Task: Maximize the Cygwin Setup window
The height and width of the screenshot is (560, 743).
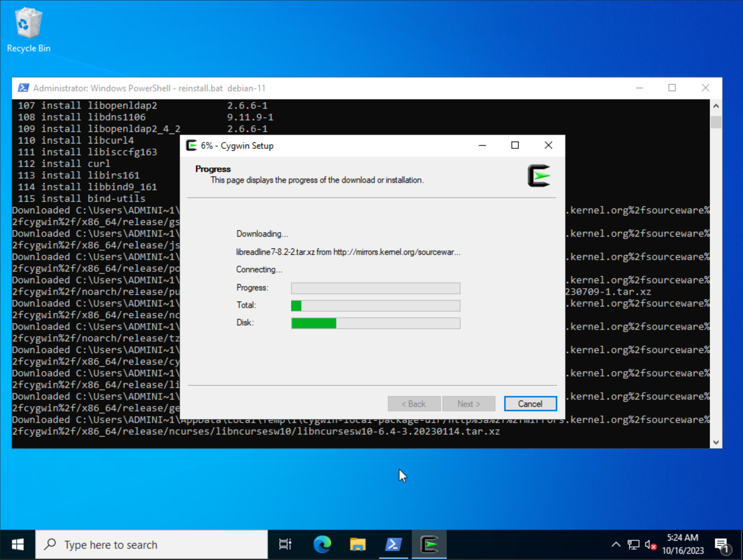Action: click(x=515, y=145)
